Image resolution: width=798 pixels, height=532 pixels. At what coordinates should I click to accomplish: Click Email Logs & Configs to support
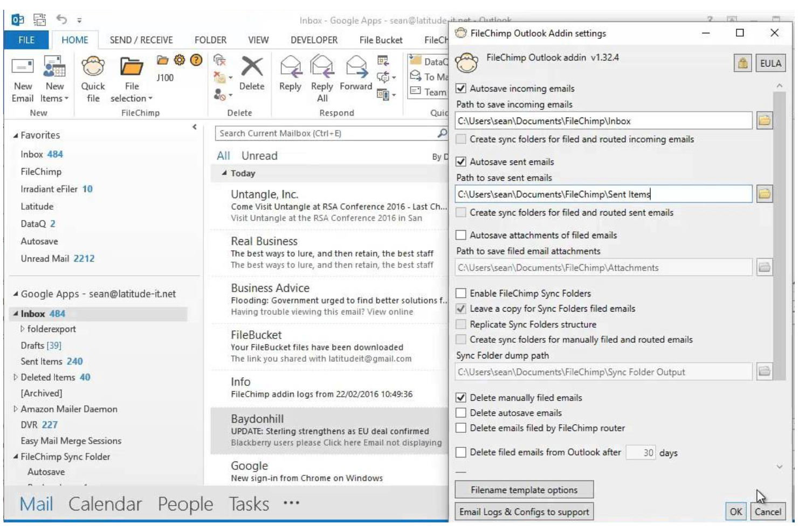click(x=524, y=512)
